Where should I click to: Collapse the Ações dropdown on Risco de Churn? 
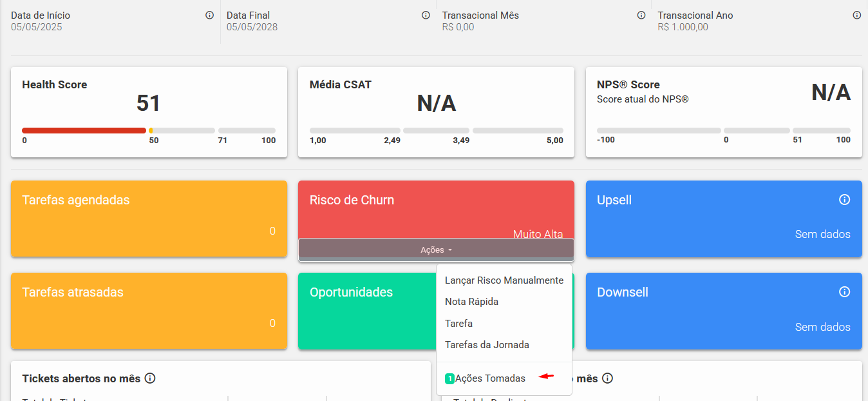(x=436, y=249)
